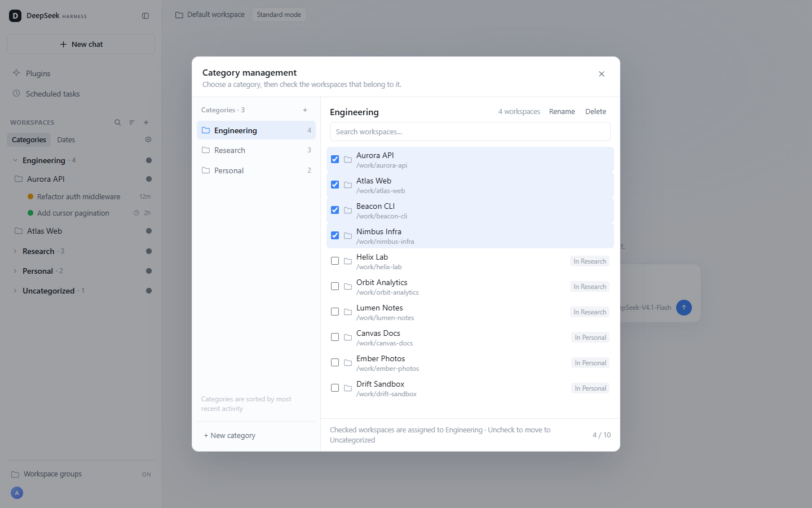Uncheck Nimbus Infra checkbox
This screenshot has height=508, width=812.
coord(335,235)
